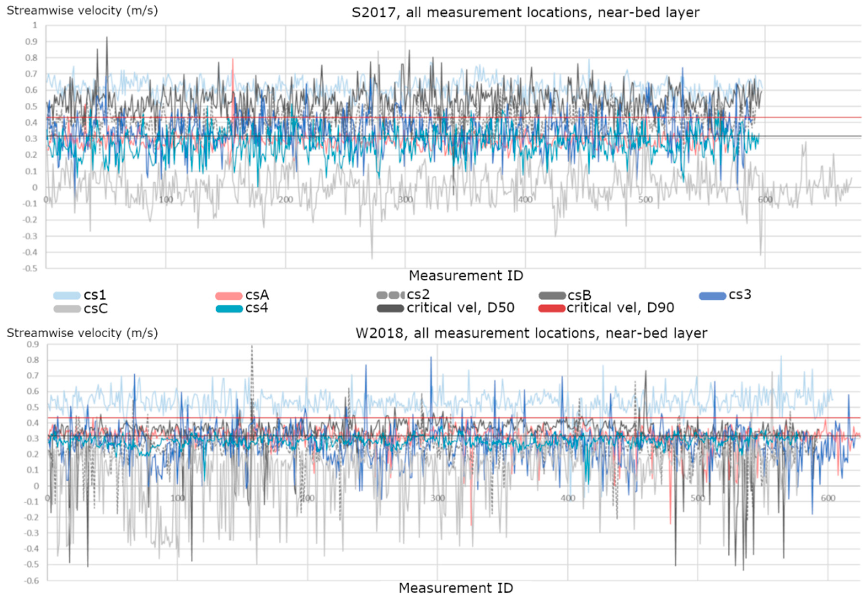Click the -0.6 y-axis tick in bottom chart
This screenshot has width=868, height=601.
[x=31, y=581]
